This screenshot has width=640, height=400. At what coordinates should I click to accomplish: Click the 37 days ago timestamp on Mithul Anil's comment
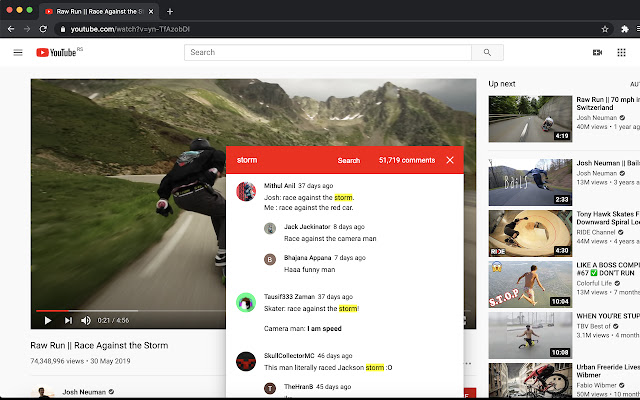[316, 186]
